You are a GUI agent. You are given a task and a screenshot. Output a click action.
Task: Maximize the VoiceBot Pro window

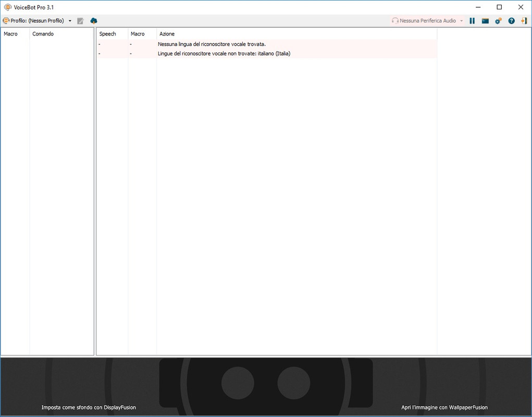click(x=499, y=7)
